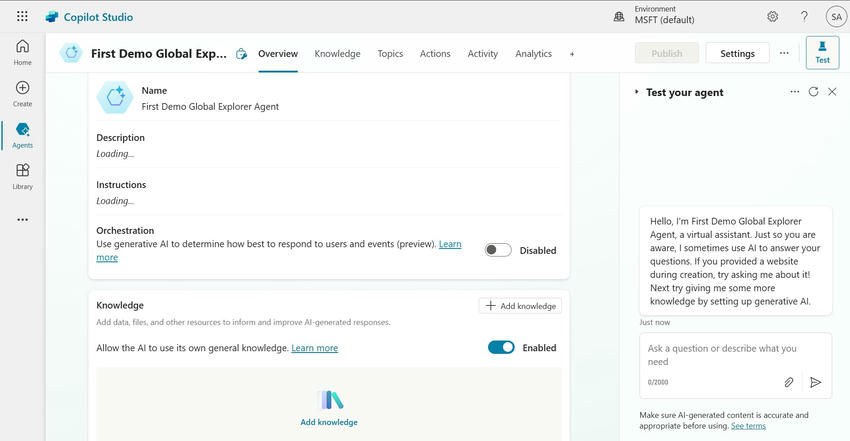The height and width of the screenshot is (441, 850).
Task: Open the Analytics tab
Action: [533, 54]
